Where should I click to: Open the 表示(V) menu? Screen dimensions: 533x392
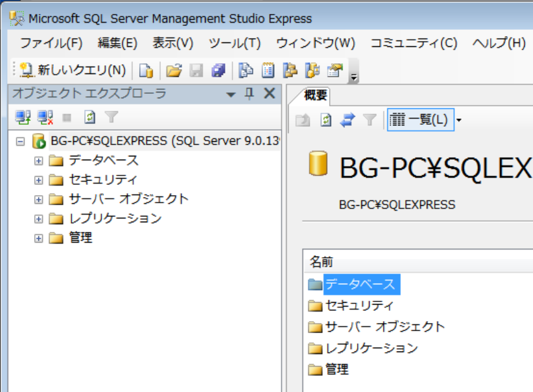pyautogui.click(x=173, y=43)
